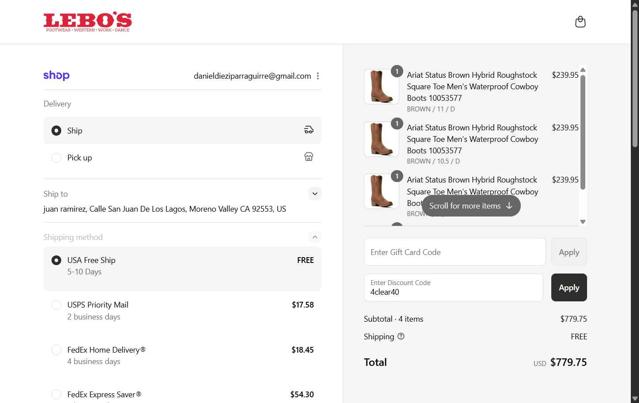The image size is (639, 403).
Task: Click the $54.30 FedEx Express Saver price
Action: pyautogui.click(x=302, y=394)
